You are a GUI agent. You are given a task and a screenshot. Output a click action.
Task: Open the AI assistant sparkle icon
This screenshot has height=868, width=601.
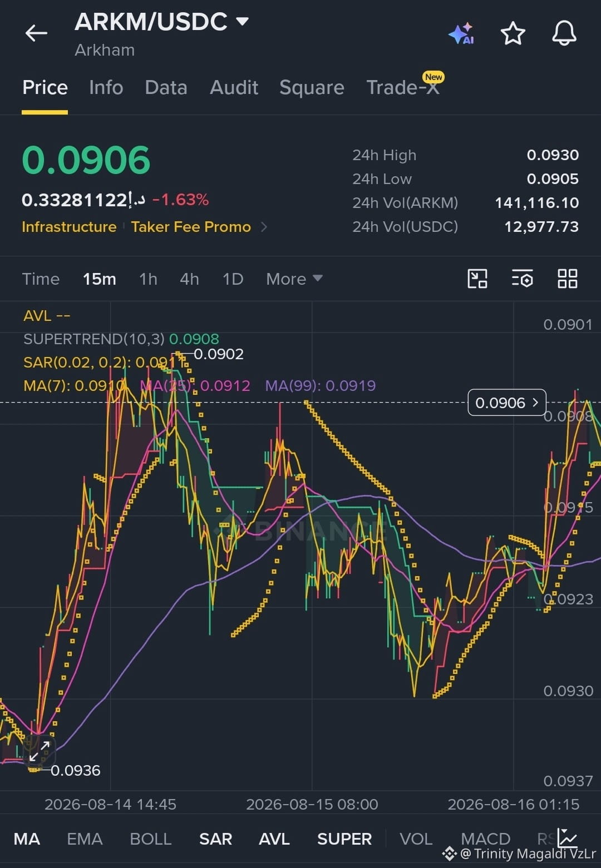point(461,33)
